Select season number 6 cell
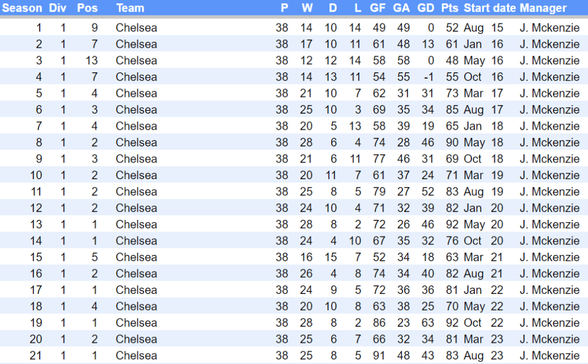588x364 pixels. [x=39, y=110]
